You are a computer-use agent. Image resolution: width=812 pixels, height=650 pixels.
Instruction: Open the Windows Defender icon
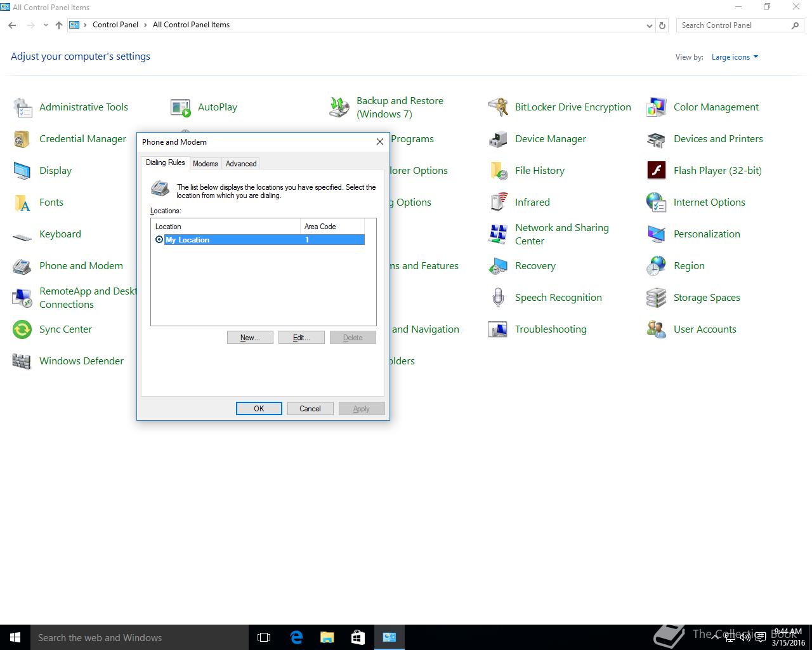pos(22,361)
